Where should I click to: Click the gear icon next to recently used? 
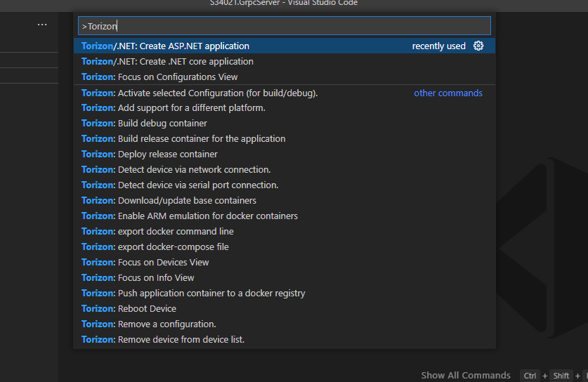click(x=478, y=46)
